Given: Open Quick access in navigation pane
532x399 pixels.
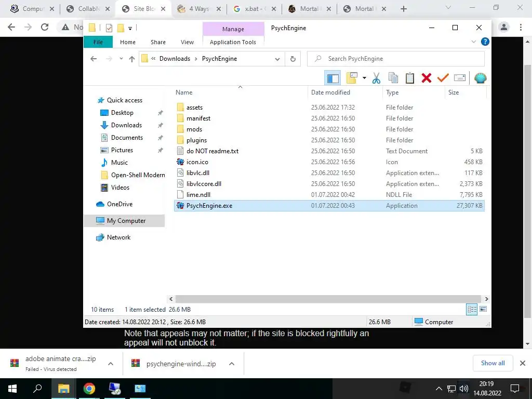Looking at the screenshot, I should pos(124,100).
